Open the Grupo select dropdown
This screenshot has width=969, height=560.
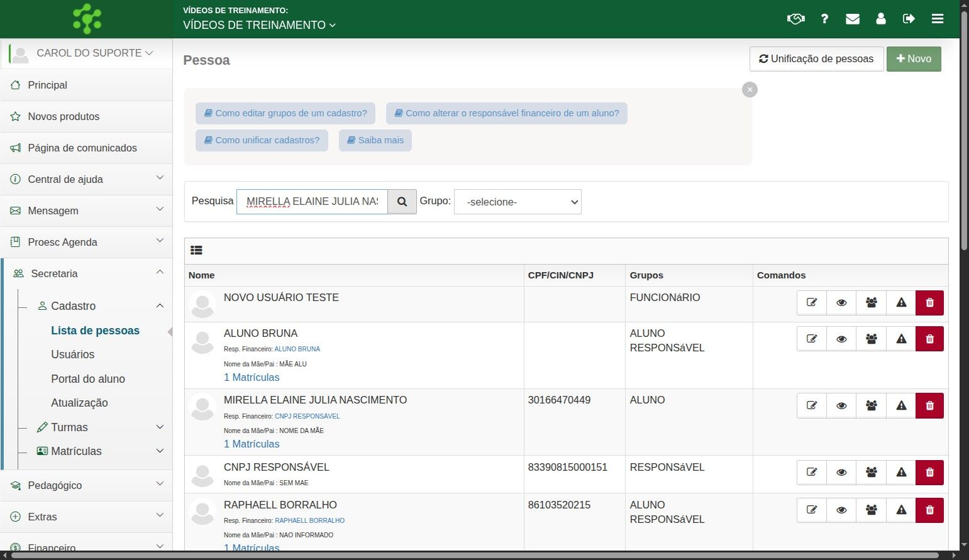(x=518, y=202)
